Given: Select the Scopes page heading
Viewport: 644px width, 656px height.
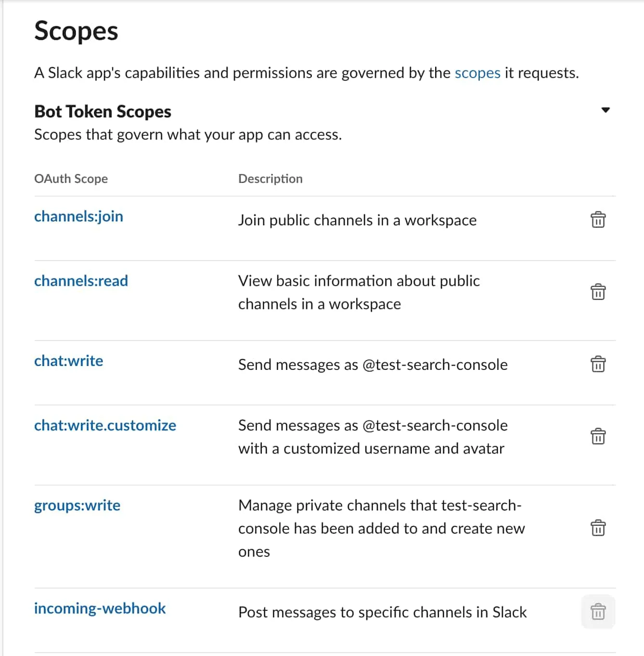Looking at the screenshot, I should coord(76,31).
